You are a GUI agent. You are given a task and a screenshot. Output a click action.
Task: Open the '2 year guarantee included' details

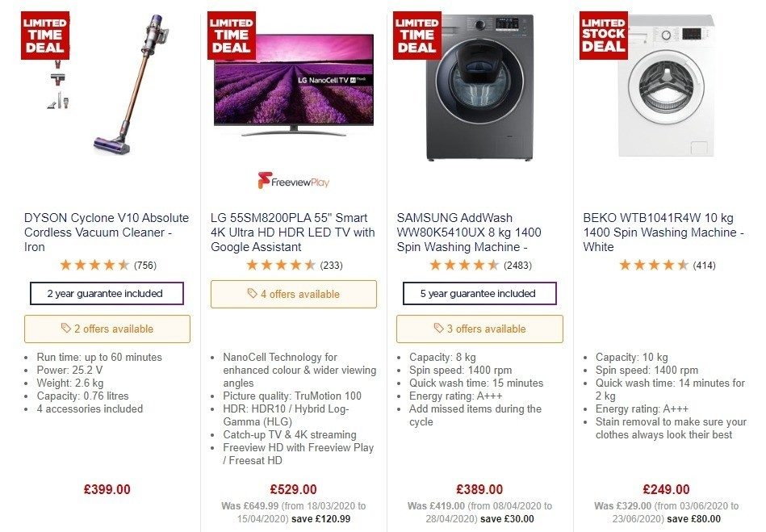click(x=107, y=294)
